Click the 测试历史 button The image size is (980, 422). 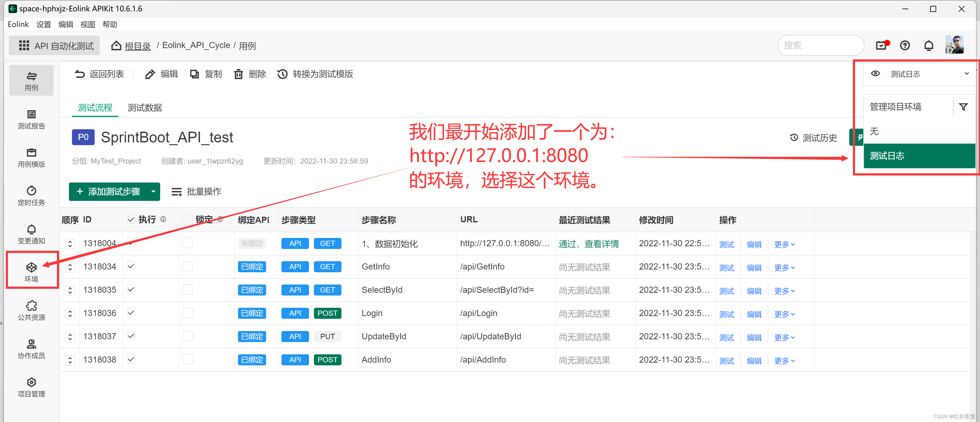point(814,138)
